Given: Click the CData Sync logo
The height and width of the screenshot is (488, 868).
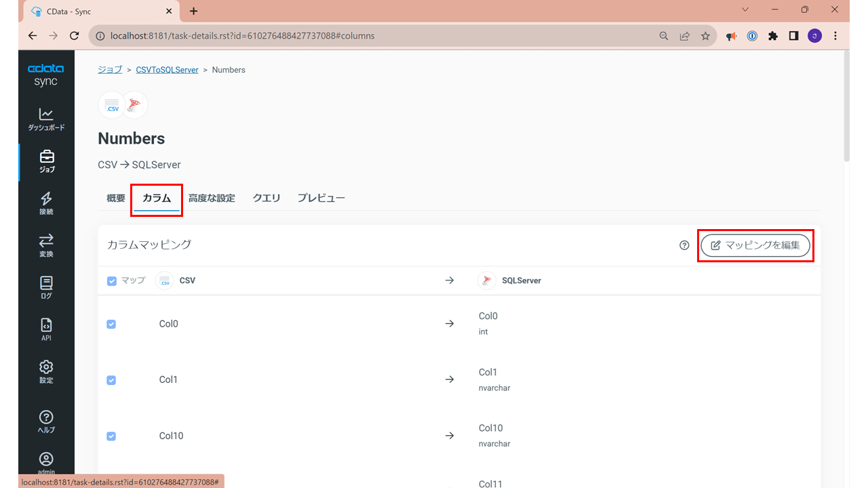Looking at the screenshot, I should pos(46,75).
